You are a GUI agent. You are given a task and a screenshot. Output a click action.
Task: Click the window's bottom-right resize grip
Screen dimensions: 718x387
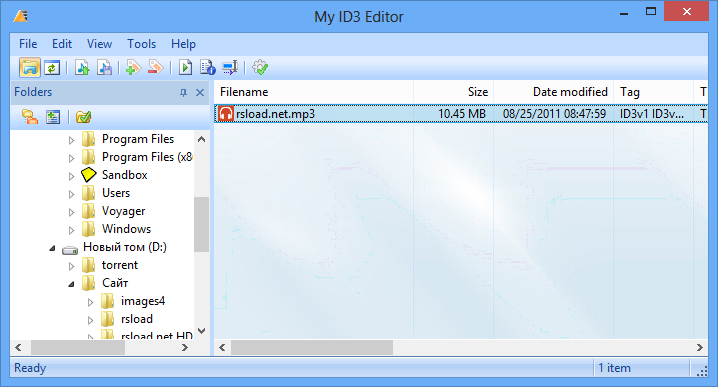point(702,371)
